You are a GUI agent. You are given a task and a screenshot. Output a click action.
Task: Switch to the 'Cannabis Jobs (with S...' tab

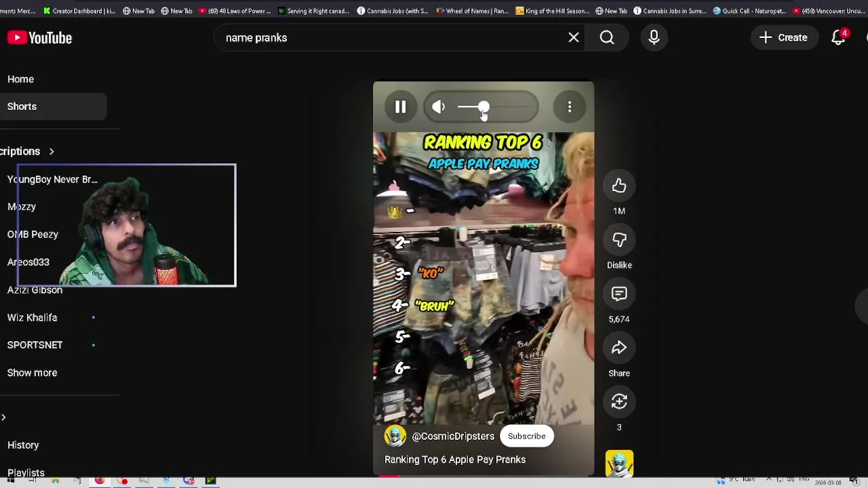click(x=393, y=11)
